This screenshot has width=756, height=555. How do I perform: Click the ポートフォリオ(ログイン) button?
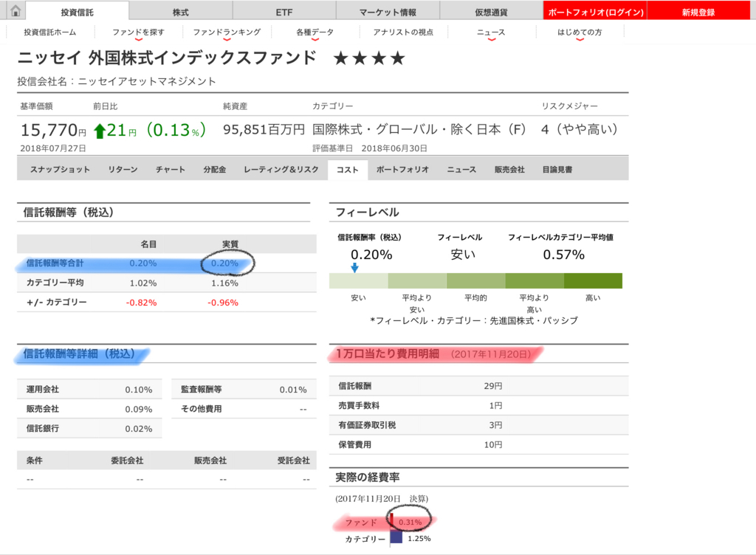click(595, 12)
